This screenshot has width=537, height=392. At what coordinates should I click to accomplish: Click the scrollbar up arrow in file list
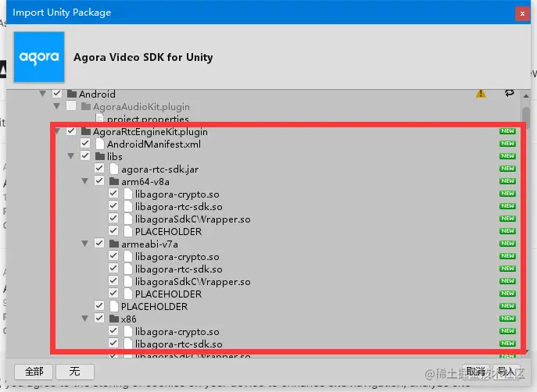tap(526, 96)
